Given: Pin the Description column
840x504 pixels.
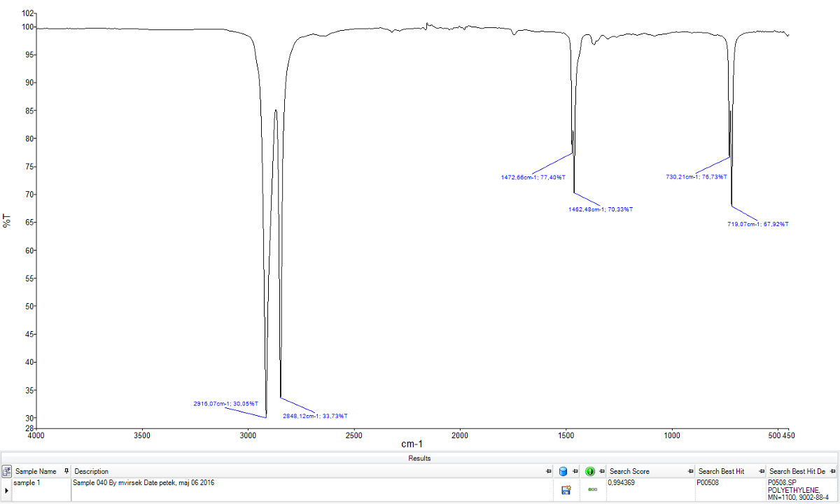Looking at the screenshot, I should [549, 471].
